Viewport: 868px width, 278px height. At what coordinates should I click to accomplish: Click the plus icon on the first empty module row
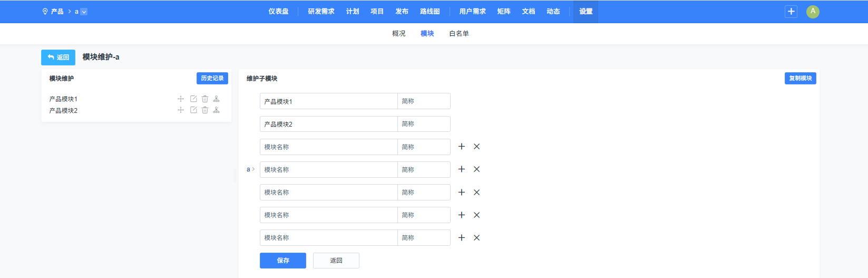pyautogui.click(x=462, y=147)
